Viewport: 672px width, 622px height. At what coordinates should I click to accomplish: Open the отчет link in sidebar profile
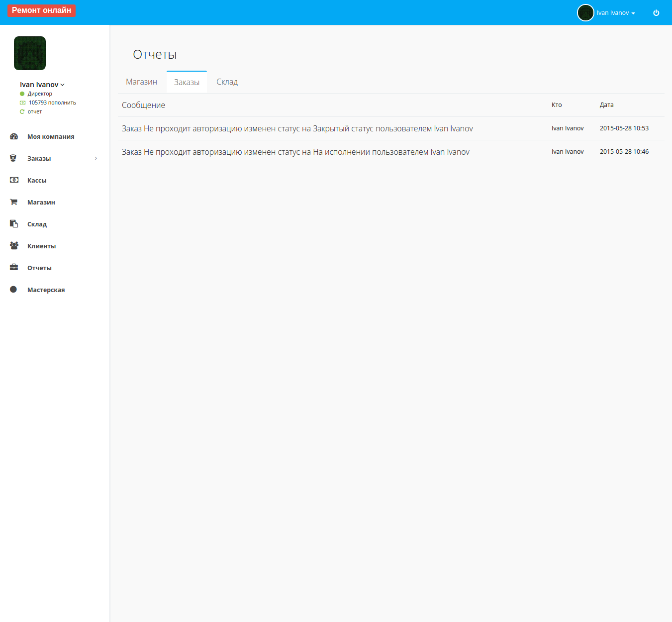pyautogui.click(x=35, y=111)
